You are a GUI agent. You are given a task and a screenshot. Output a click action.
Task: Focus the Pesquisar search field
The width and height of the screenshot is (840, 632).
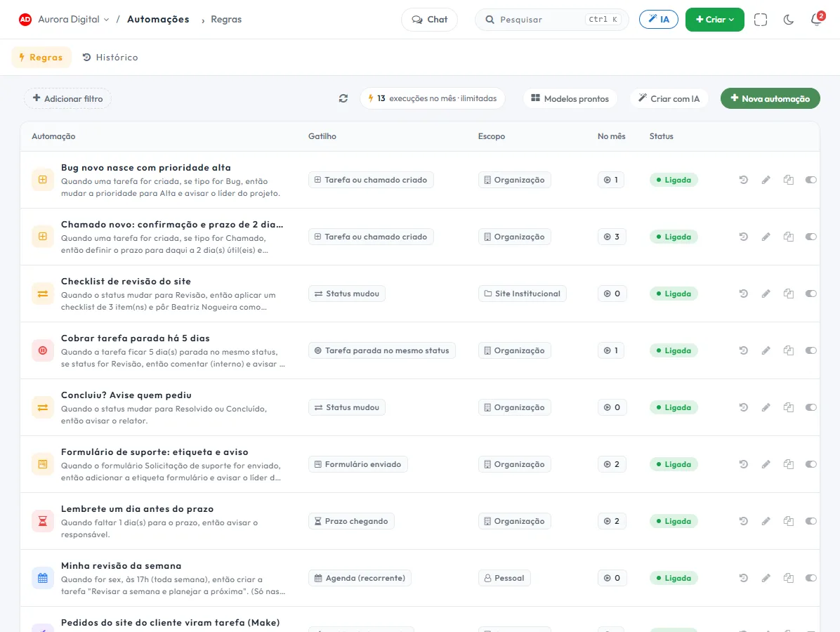point(552,19)
